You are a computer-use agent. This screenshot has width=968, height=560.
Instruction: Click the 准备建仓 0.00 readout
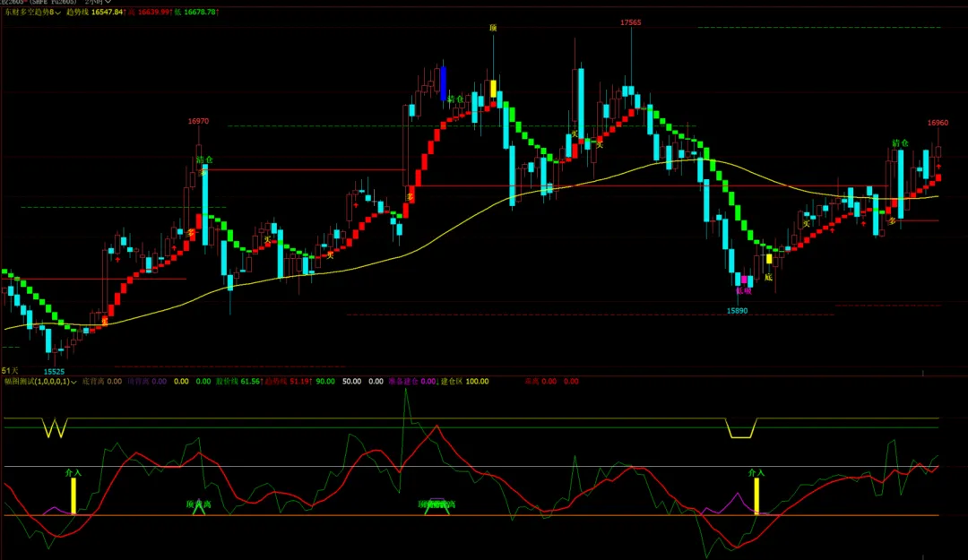coord(413,382)
